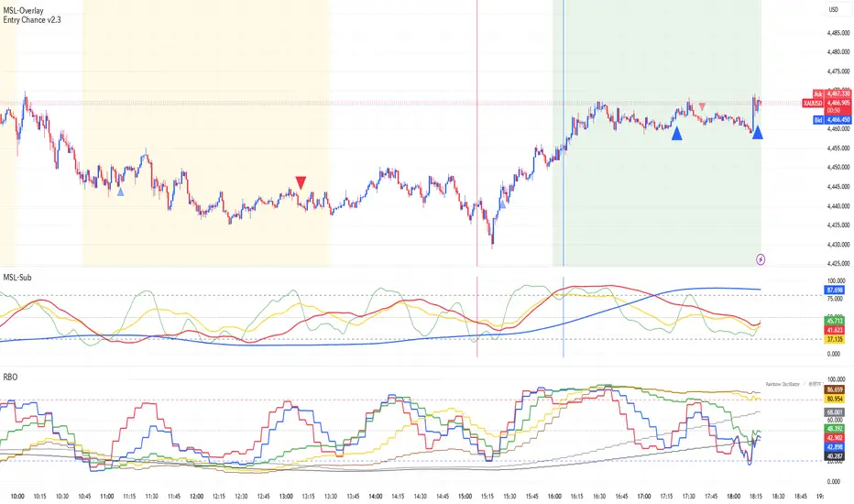Click the green 45.713 value label

click(835, 321)
